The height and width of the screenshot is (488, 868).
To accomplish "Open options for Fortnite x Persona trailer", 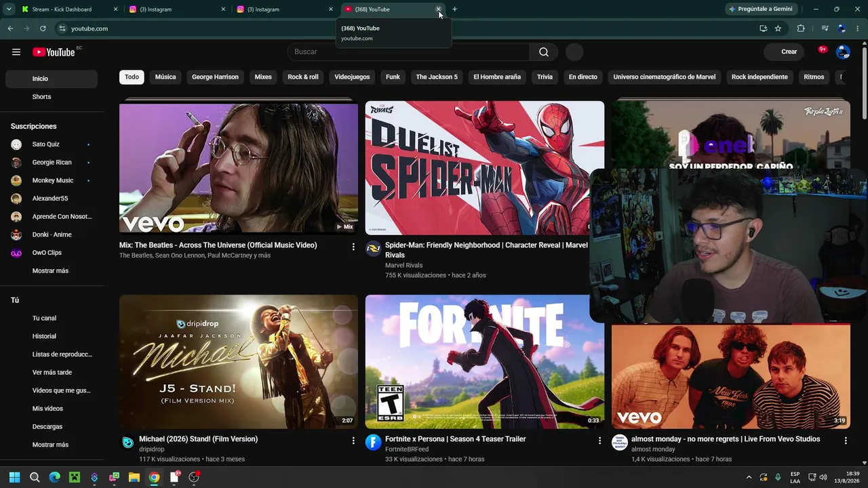I will [x=599, y=441].
